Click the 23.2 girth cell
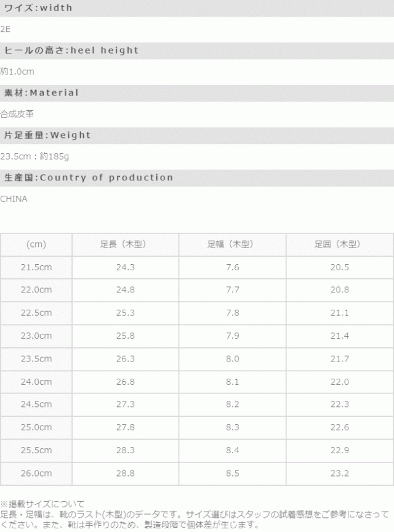Viewport: 394px width, 532px height. point(339,472)
